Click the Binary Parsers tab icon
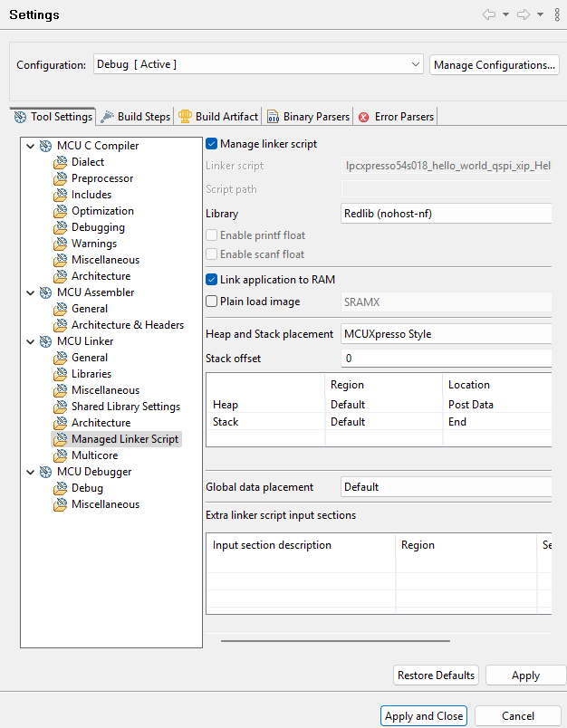The height and width of the screenshot is (728, 567). click(x=273, y=117)
